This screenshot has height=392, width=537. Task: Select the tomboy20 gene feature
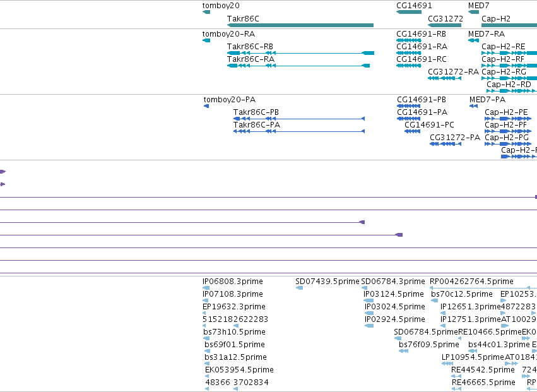(206, 12)
